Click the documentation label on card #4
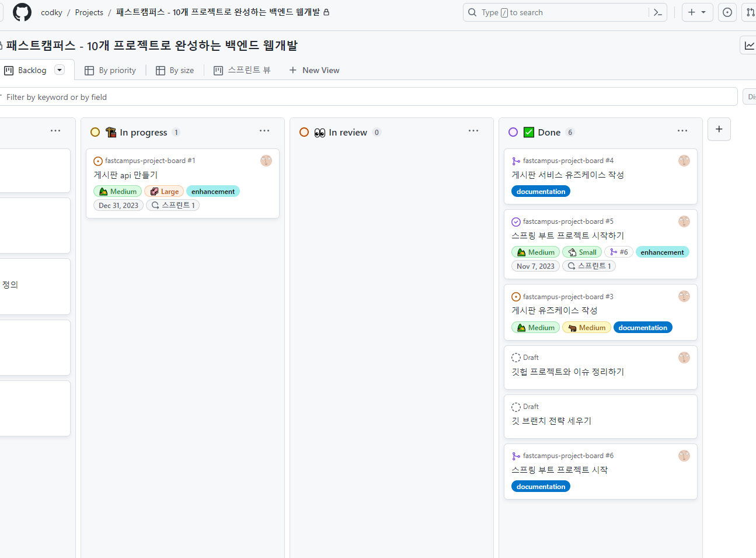Image resolution: width=756 pixels, height=558 pixels. [x=541, y=191]
